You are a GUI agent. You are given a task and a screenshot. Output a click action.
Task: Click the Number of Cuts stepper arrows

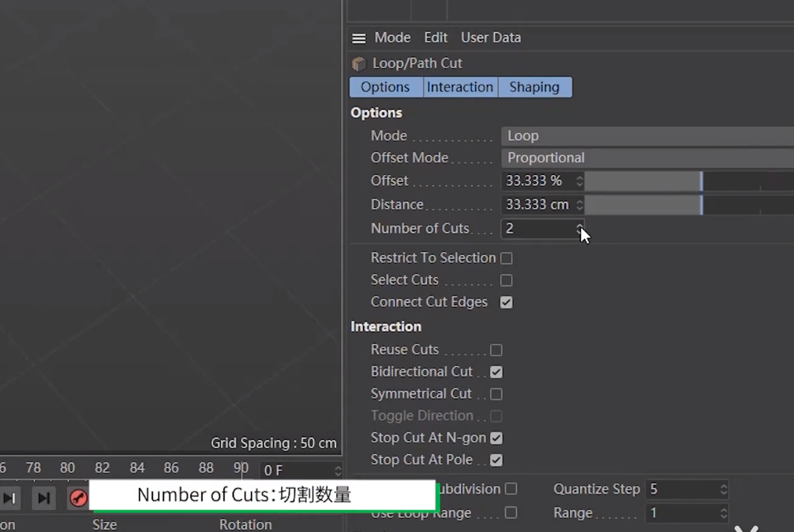point(580,228)
